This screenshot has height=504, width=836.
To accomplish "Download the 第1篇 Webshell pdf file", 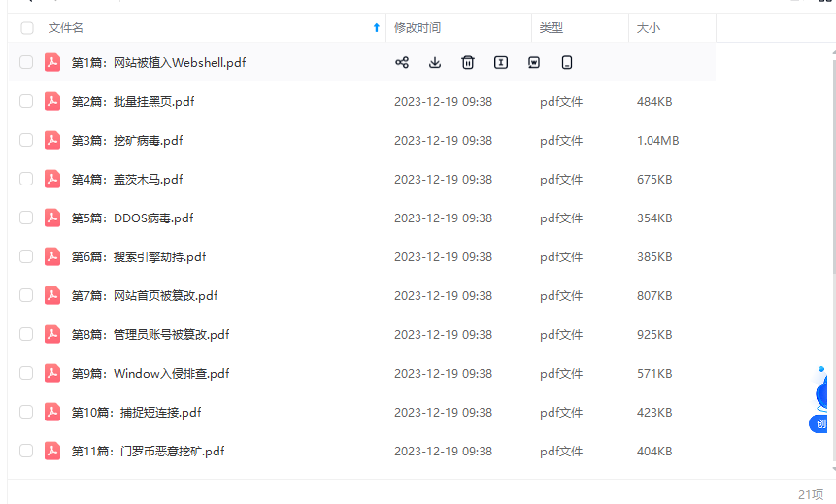I will (x=435, y=62).
